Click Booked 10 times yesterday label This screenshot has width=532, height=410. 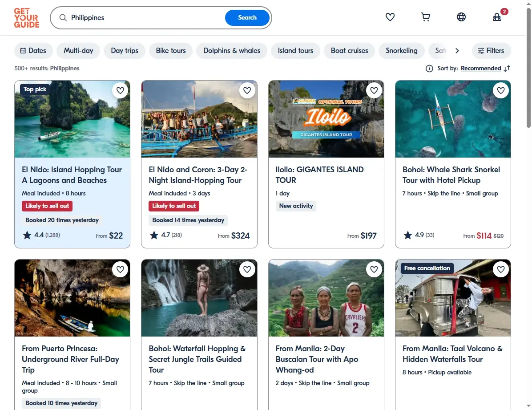pos(61,403)
